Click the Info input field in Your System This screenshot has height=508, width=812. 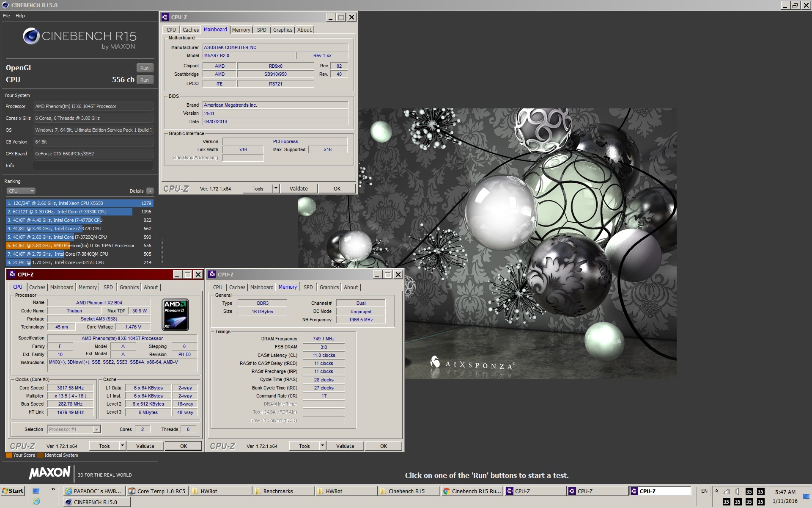point(93,166)
